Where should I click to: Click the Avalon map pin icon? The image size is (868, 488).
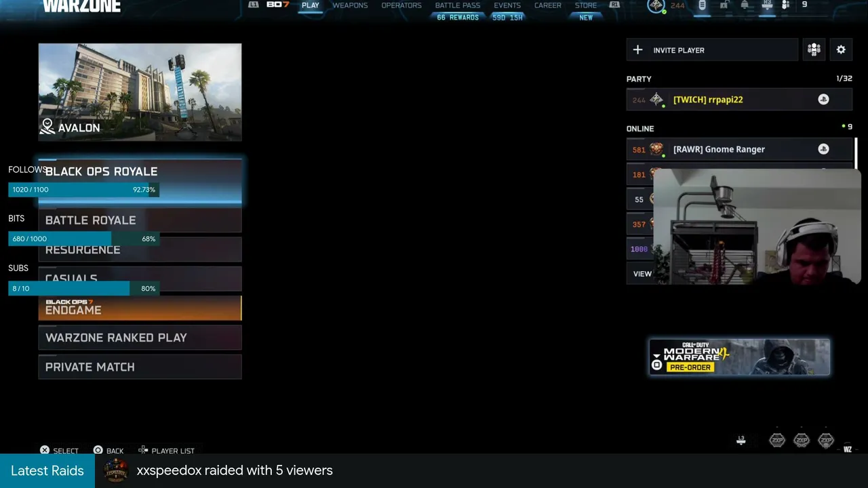(47, 127)
